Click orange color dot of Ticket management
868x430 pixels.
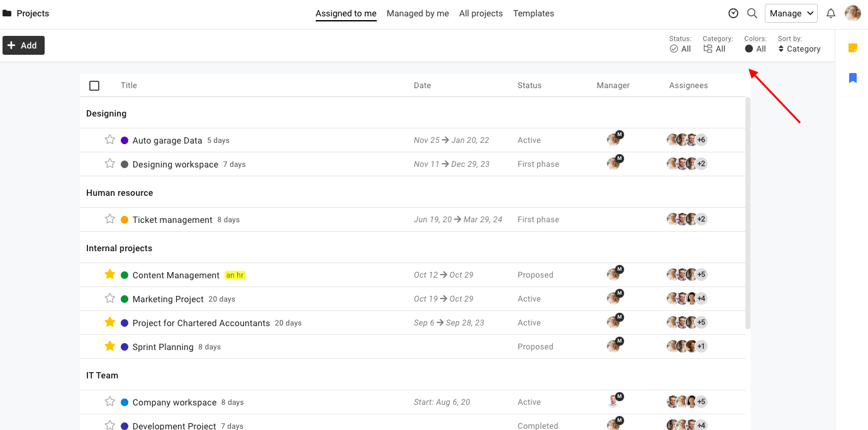coord(125,220)
